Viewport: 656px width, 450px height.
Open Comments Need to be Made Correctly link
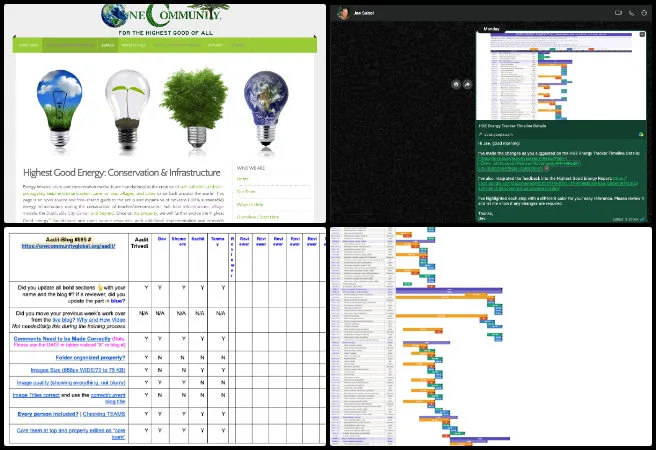(x=62, y=339)
